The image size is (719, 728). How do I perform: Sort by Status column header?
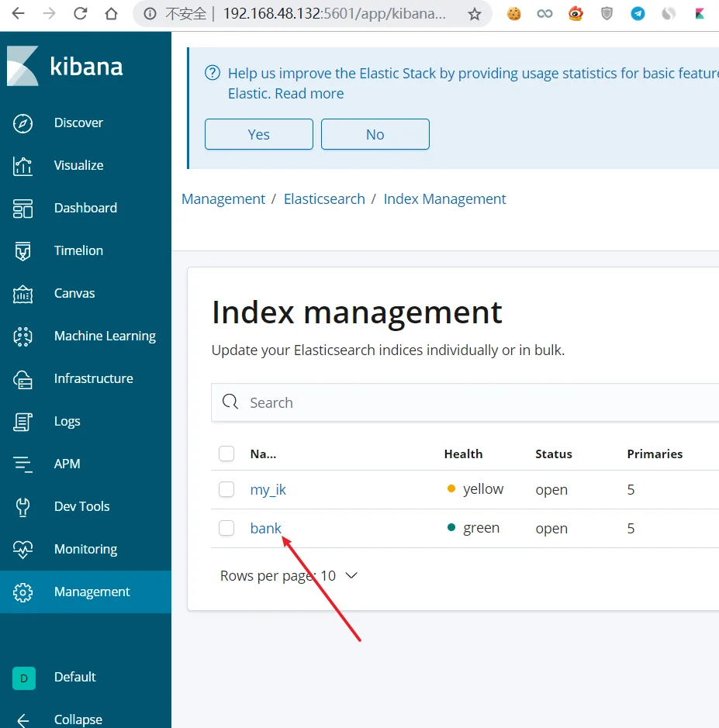tap(554, 454)
